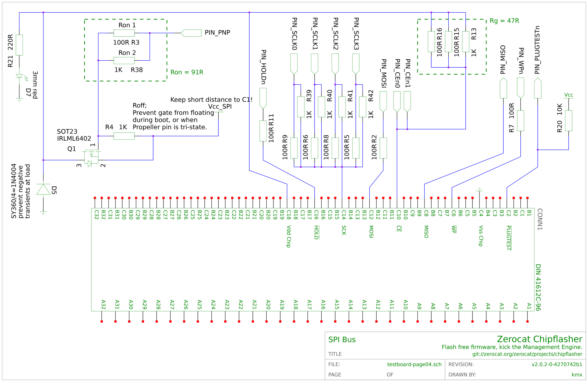Click the 'kmx' drawn-by value

(x=577, y=375)
